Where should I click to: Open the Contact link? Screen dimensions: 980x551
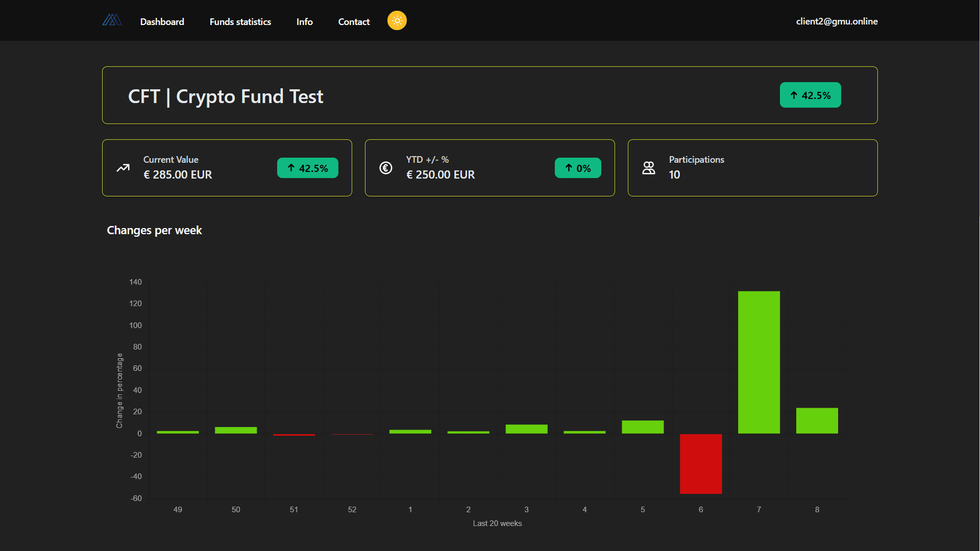click(x=354, y=21)
